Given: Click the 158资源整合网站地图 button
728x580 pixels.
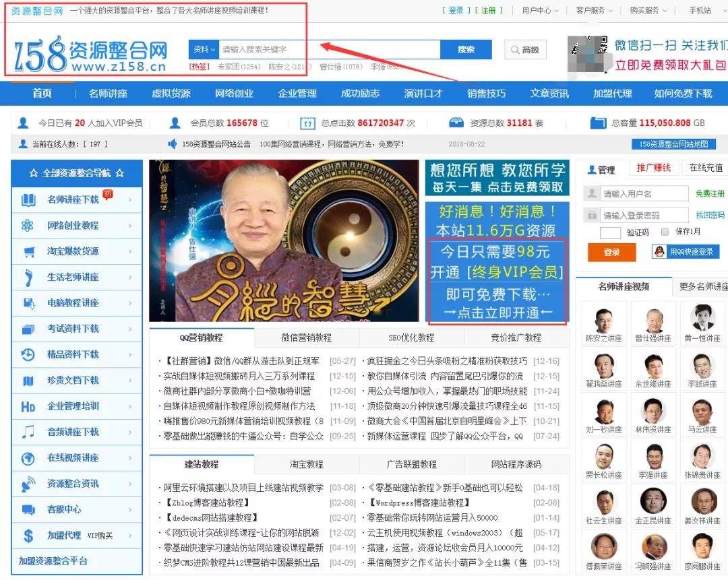Looking at the screenshot, I should (673, 144).
